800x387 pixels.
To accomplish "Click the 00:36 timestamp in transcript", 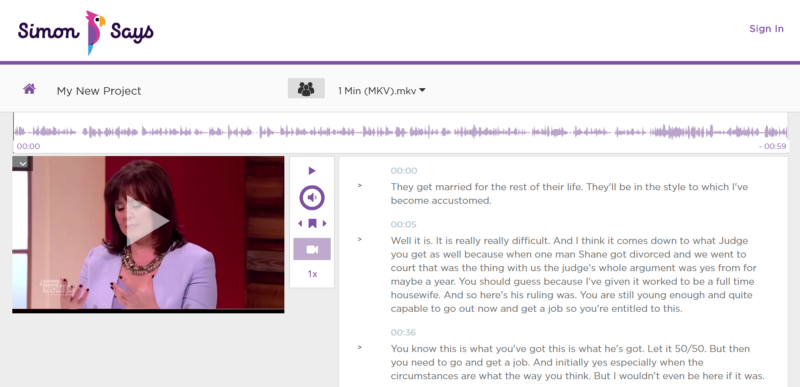I will pyautogui.click(x=403, y=332).
